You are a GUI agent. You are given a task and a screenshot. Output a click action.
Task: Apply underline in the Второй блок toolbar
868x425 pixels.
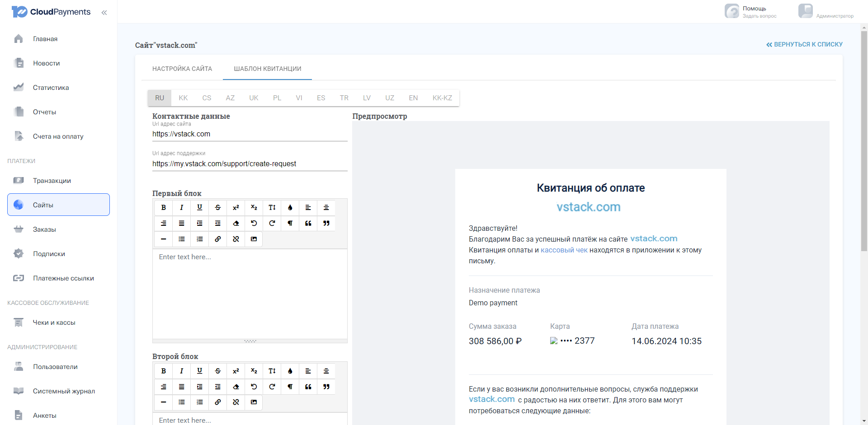point(200,371)
